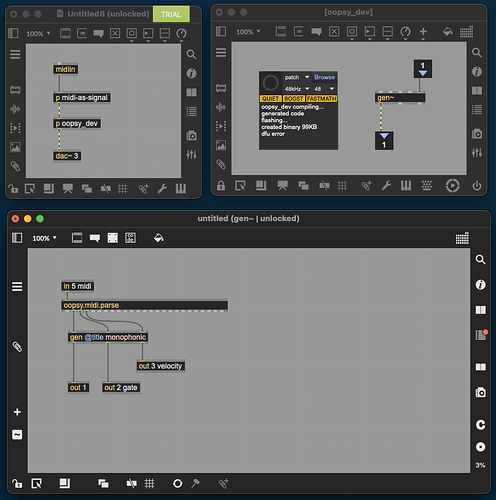Click the TRIAL badge in Untitled8 window

(171, 14)
